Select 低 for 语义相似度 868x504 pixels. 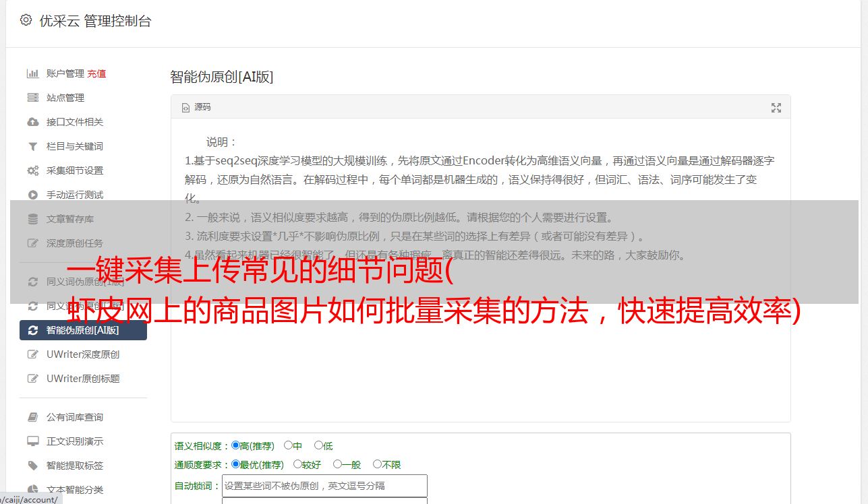318,445
